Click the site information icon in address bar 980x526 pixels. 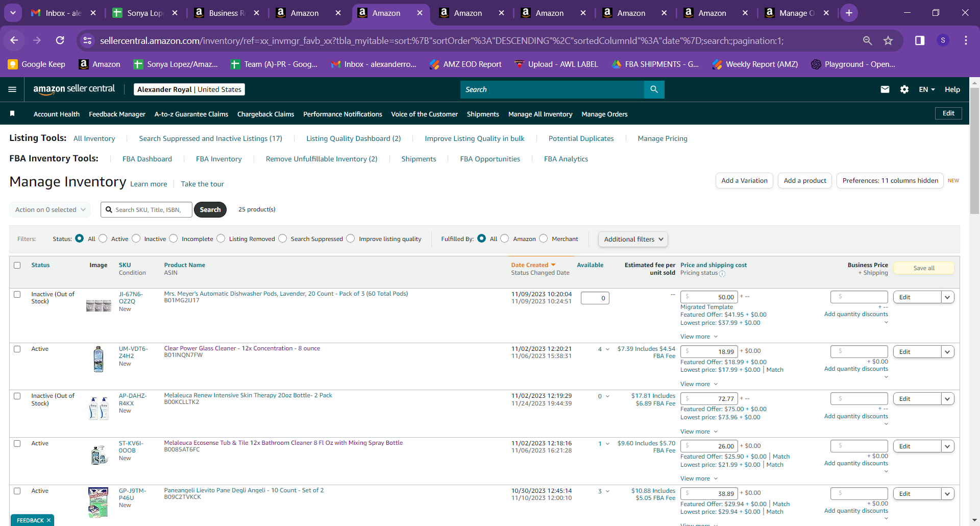click(x=88, y=40)
